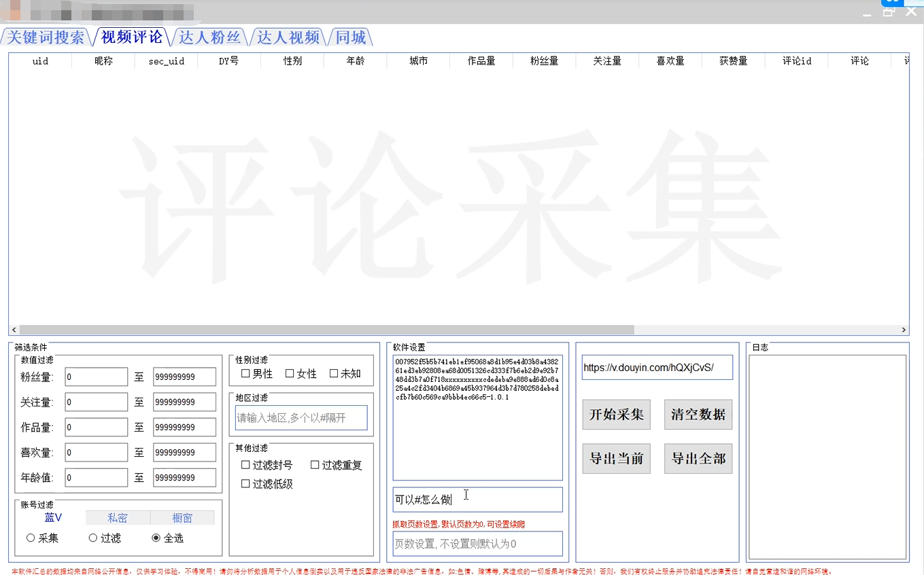Screen dimensions: 924x575
Task: Select the 过滤 radio option
Action: (x=92, y=537)
